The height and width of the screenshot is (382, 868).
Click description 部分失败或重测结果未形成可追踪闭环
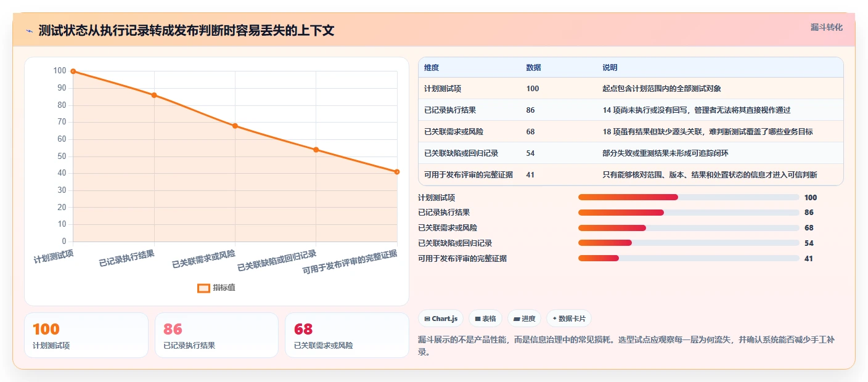click(x=665, y=153)
